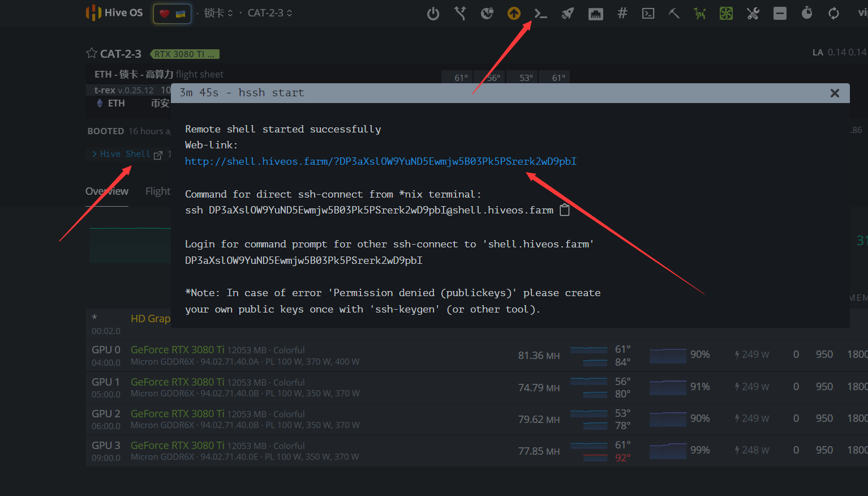Switch to the Overview tab
The width and height of the screenshot is (868, 496).
107,191
